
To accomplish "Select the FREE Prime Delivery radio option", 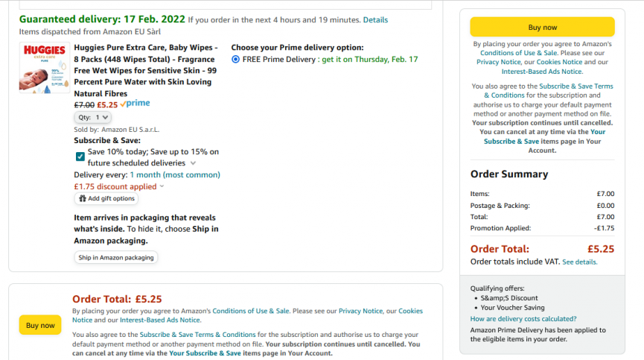I will (x=235, y=59).
